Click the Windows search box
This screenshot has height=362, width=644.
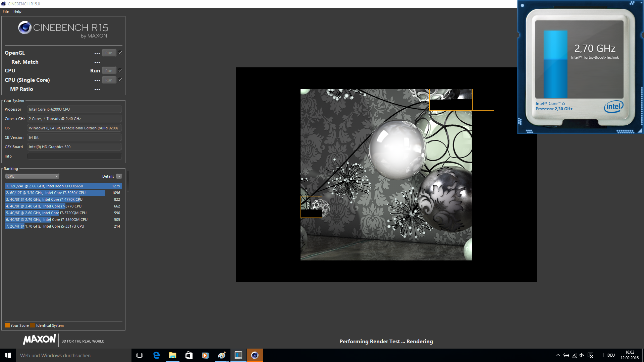(x=74, y=355)
